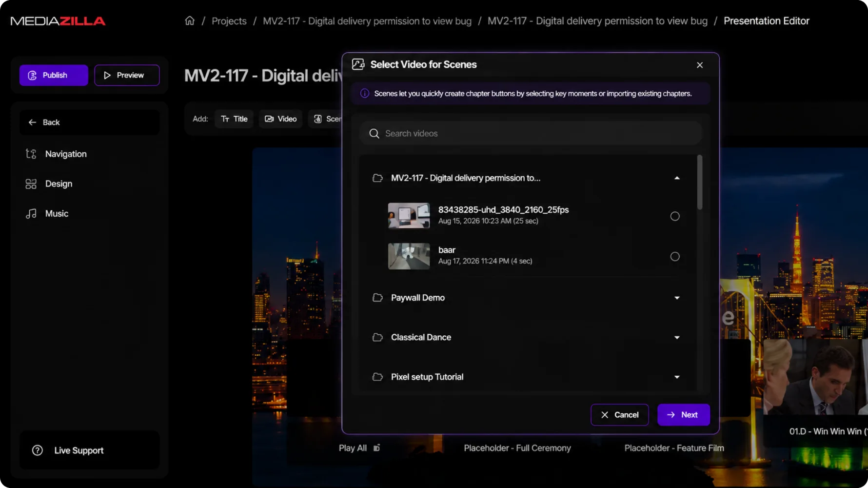Image resolution: width=868 pixels, height=488 pixels.
Task: Click the 83438285-uhd video thumbnail
Action: [409, 216]
